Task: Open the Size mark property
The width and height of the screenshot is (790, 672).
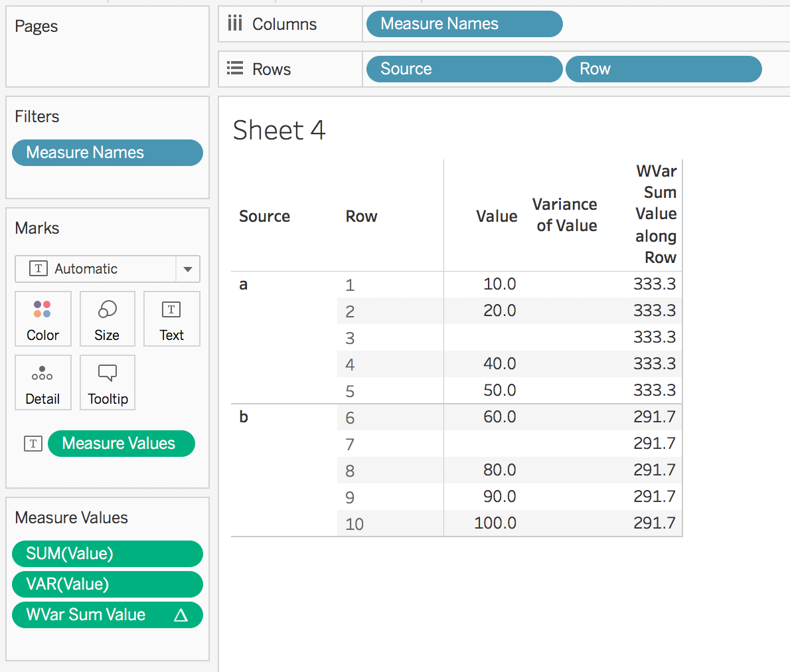Action: 107,319
